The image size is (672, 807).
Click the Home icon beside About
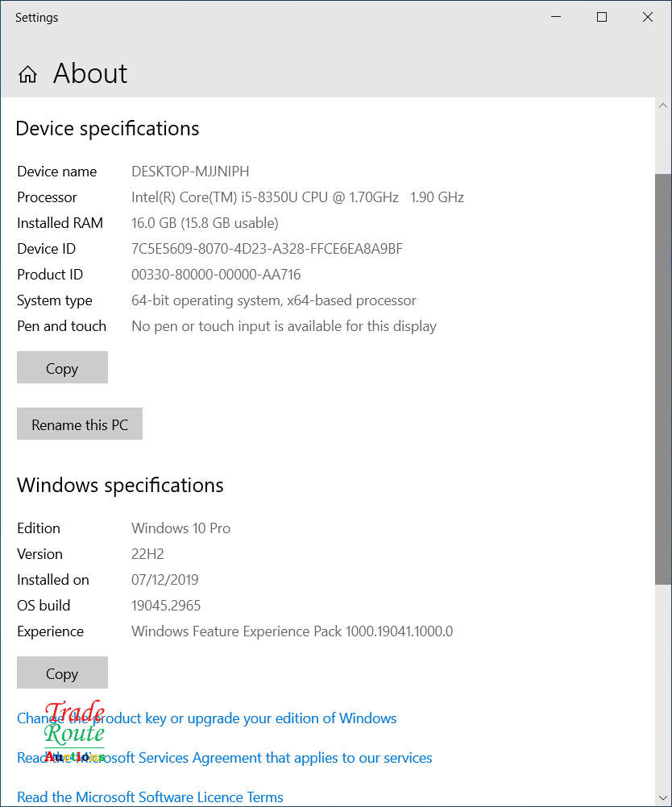point(27,74)
